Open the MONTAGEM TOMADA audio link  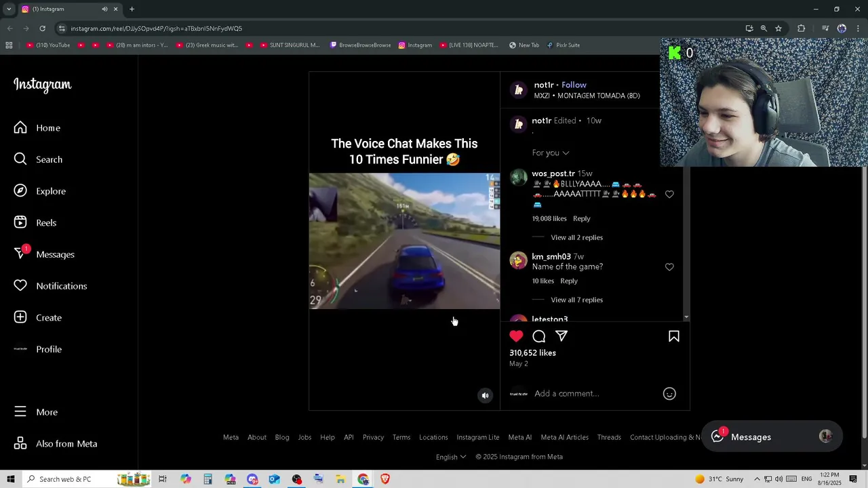(587, 96)
